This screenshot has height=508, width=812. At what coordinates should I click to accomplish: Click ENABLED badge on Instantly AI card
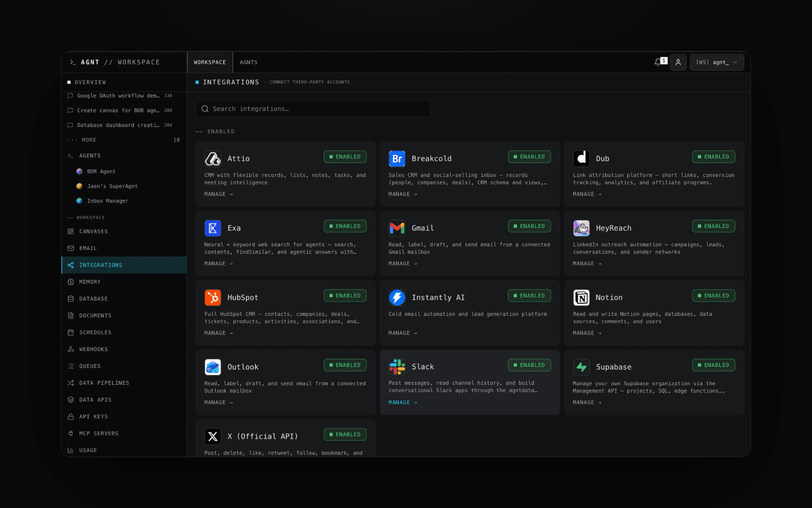(x=529, y=296)
